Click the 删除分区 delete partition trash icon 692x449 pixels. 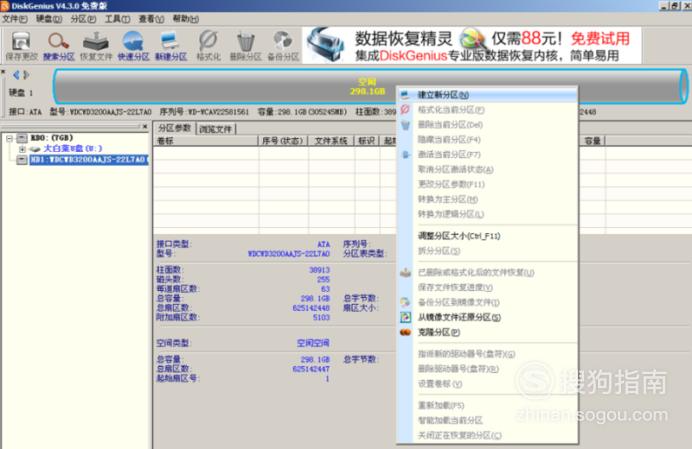click(x=245, y=46)
